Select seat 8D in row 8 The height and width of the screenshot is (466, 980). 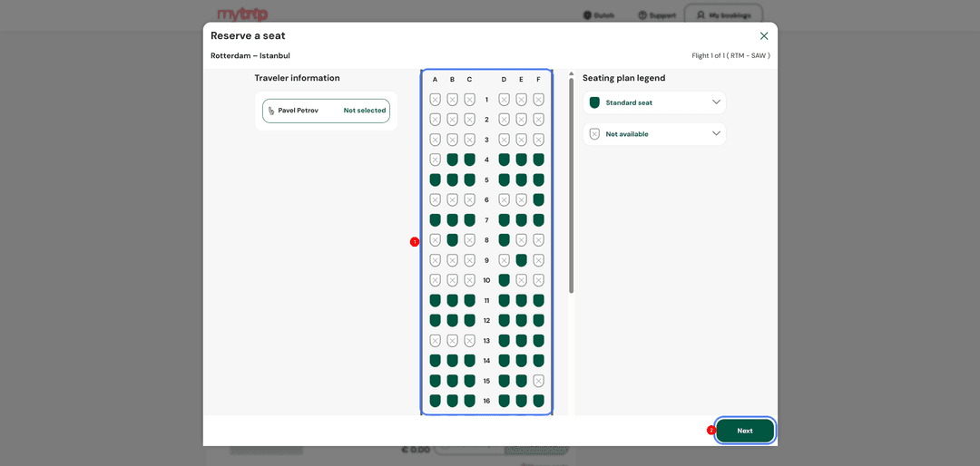pos(504,240)
